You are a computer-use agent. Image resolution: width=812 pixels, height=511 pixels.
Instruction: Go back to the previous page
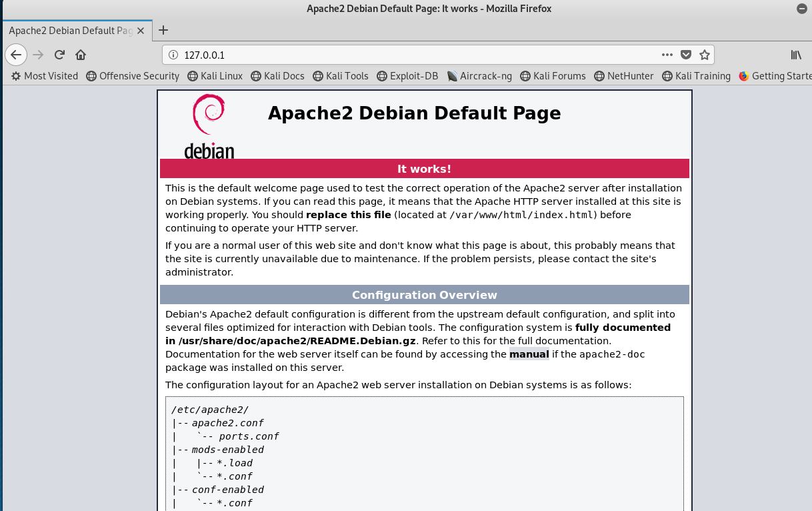tap(16, 55)
